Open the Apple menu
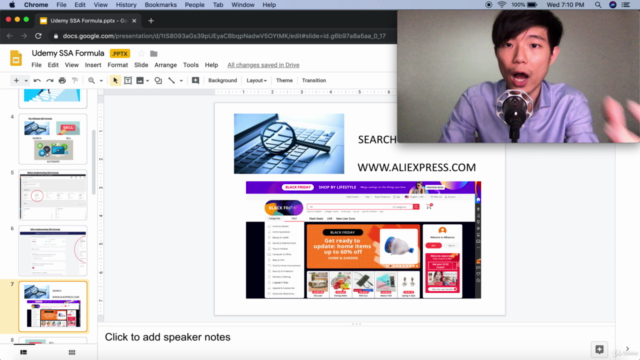This screenshot has height=360, width=640. click(x=12, y=5)
